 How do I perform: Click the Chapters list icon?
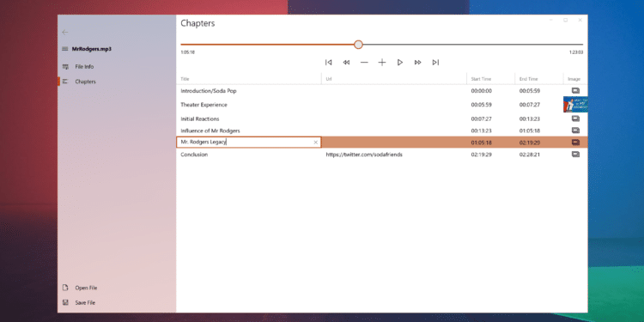point(65,82)
